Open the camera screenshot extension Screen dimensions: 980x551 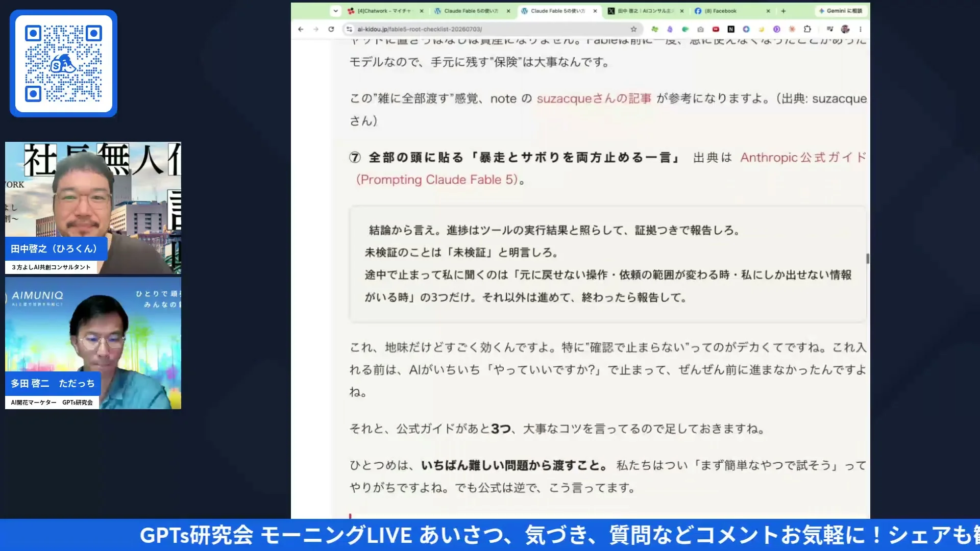coord(700,29)
